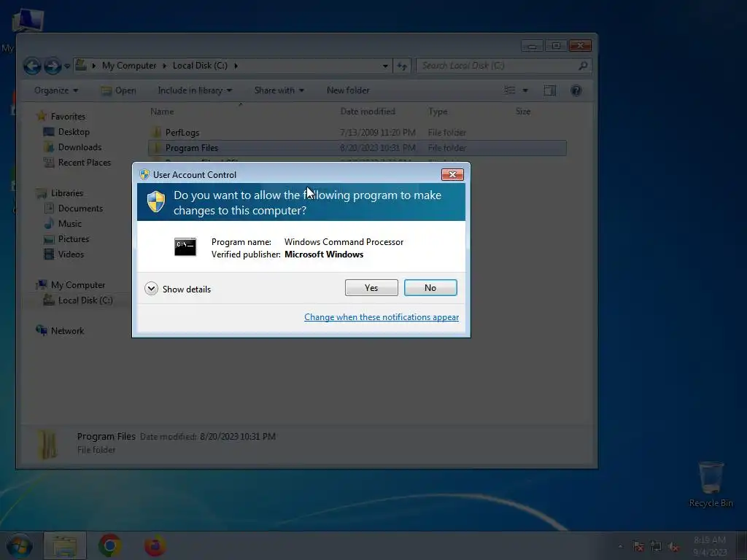Click the volume muted tray icon

click(673, 547)
